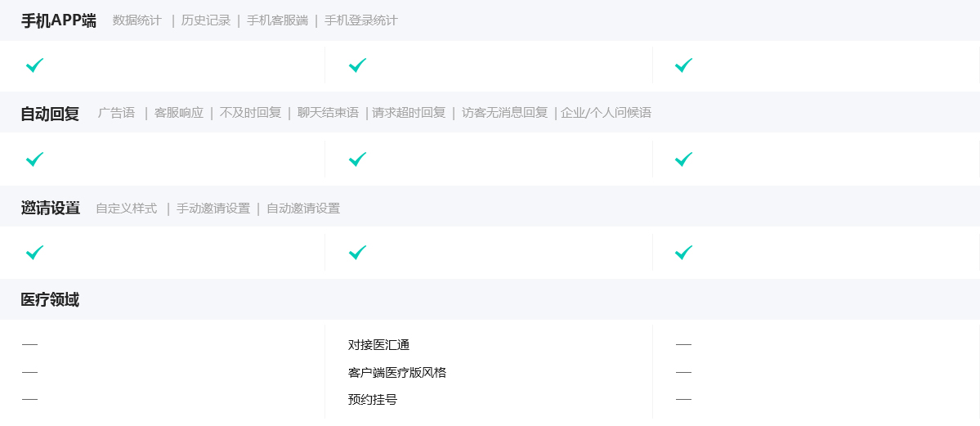Open the 历史记录 feature label
Screen dimensions: 980x426
[206, 20]
